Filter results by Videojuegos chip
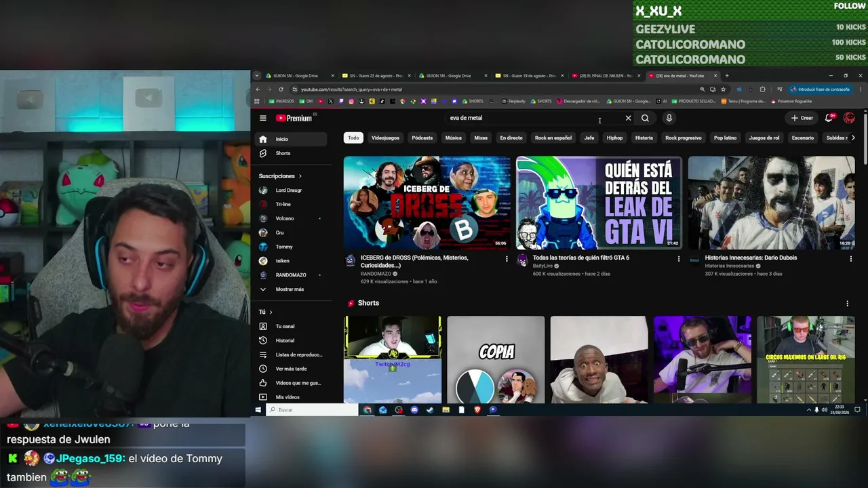Viewport: 868px width, 488px height. click(385, 138)
